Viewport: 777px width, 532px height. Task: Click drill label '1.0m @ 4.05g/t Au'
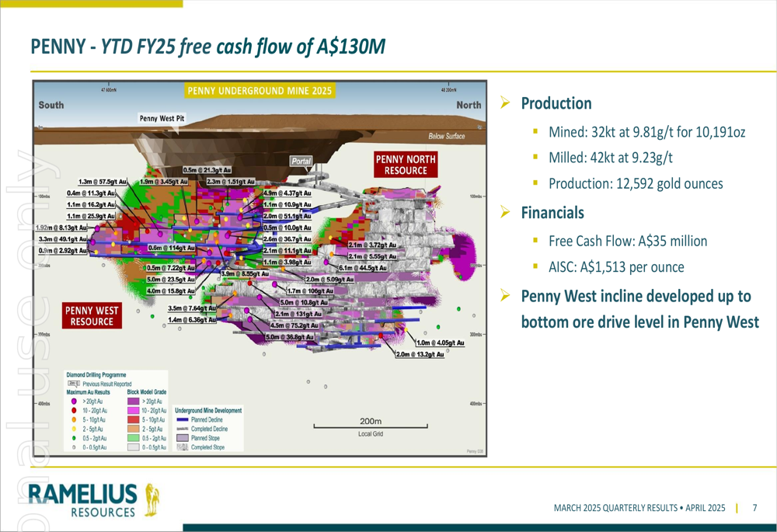click(x=440, y=342)
